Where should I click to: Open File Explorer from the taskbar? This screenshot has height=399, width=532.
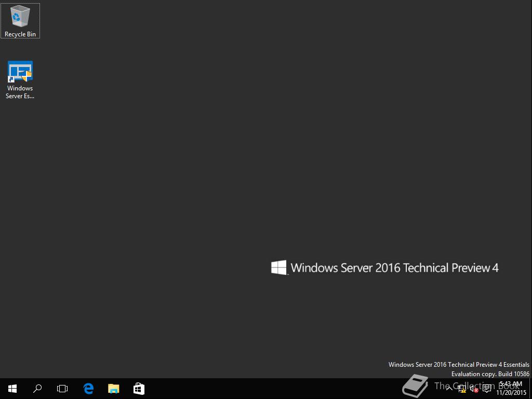pyautogui.click(x=114, y=389)
